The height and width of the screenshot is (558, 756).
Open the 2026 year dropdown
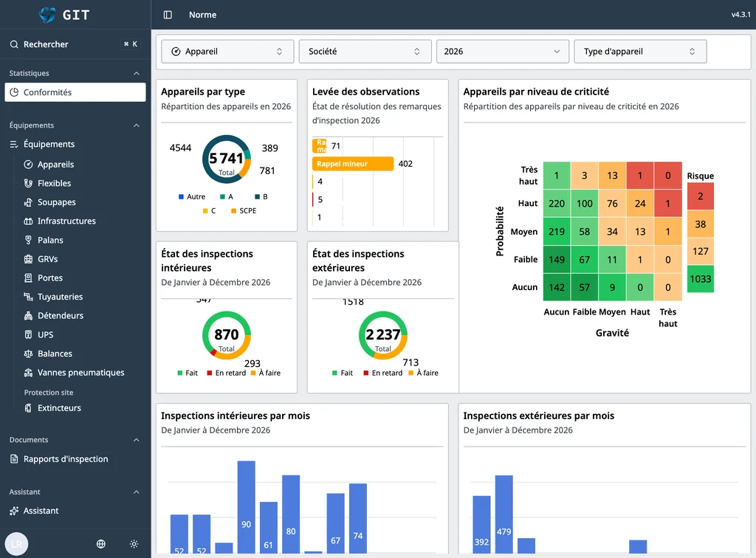502,52
